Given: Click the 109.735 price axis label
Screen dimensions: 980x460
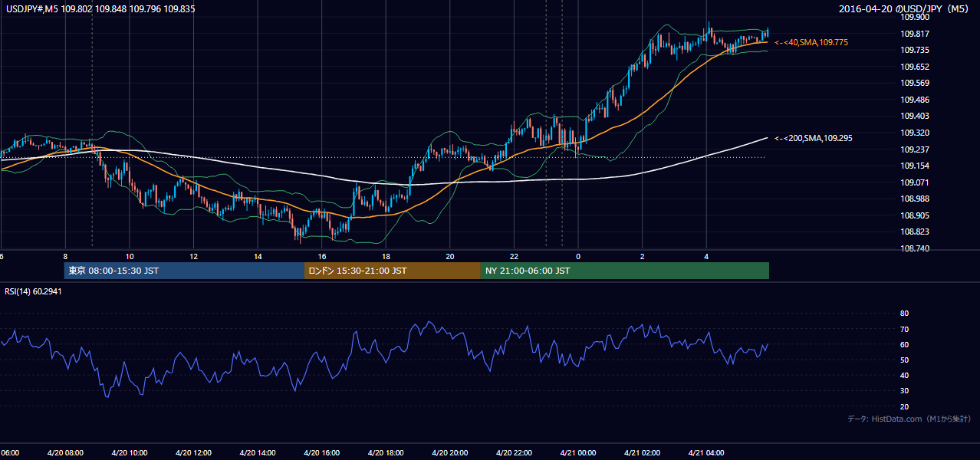Looking at the screenshot, I should point(915,50).
